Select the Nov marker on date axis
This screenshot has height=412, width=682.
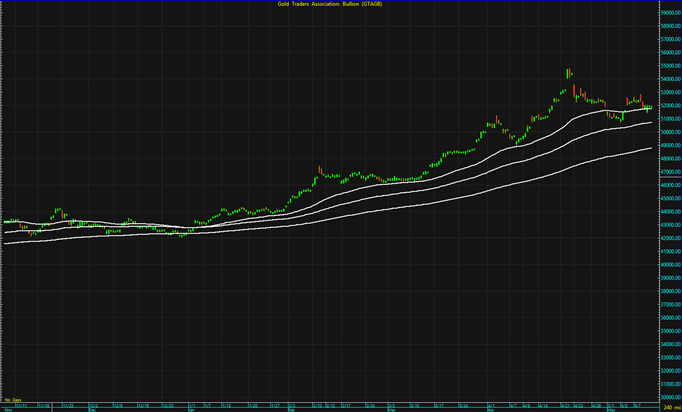(x=8, y=409)
